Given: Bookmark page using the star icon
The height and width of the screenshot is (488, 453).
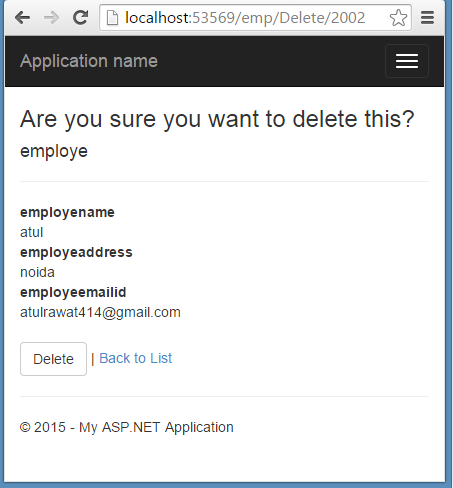Looking at the screenshot, I should (x=398, y=17).
